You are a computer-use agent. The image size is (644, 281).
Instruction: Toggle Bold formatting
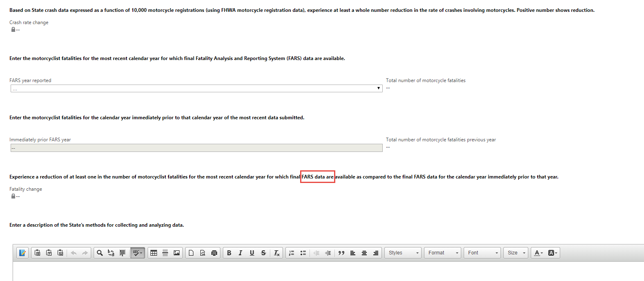229,253
